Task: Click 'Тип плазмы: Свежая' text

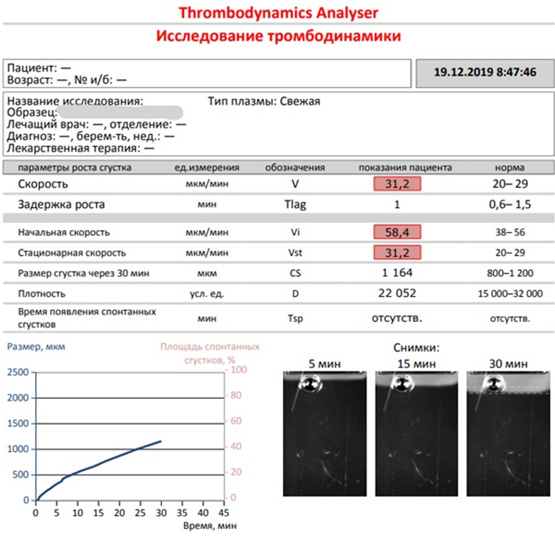Action: point(264,101)
